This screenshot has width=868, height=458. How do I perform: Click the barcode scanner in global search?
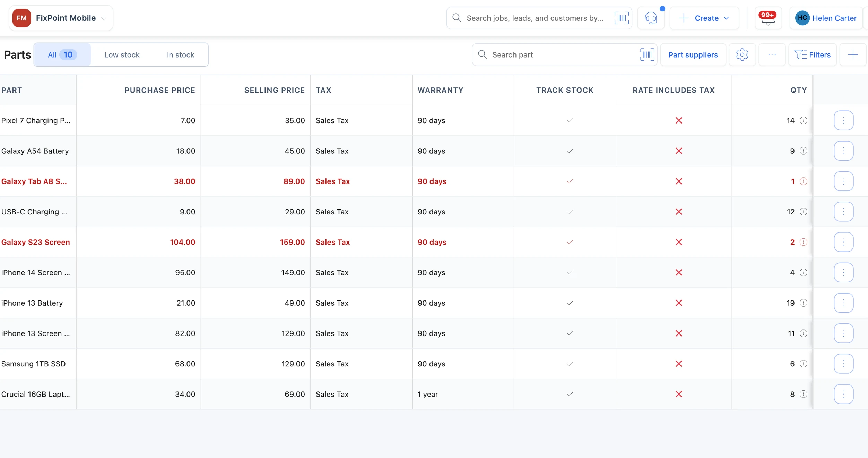click(622, 18)
